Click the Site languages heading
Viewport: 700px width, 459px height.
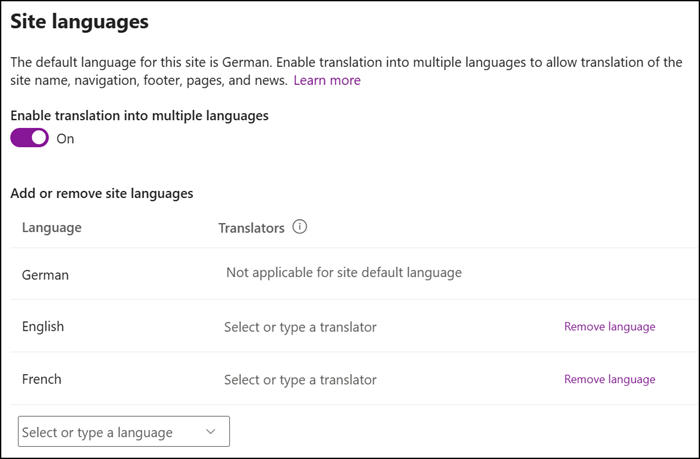(79, 21)
